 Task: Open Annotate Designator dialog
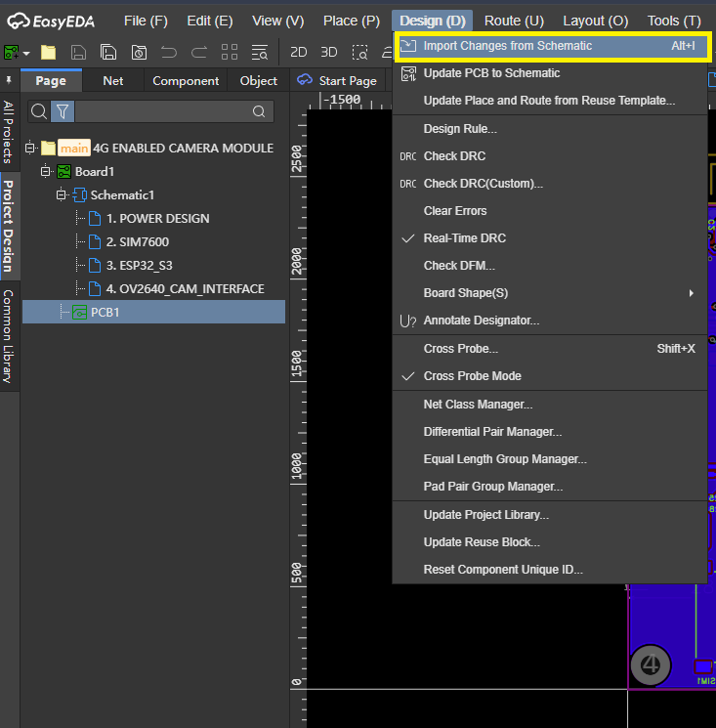coord(549,321)
